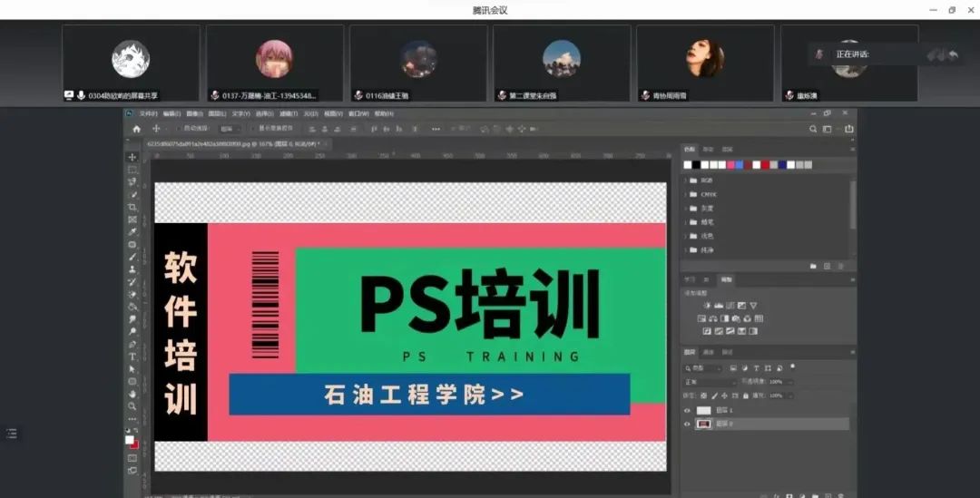Select the Rectangular Marquee tool
980x498 pixels.
tap(132, 170)
